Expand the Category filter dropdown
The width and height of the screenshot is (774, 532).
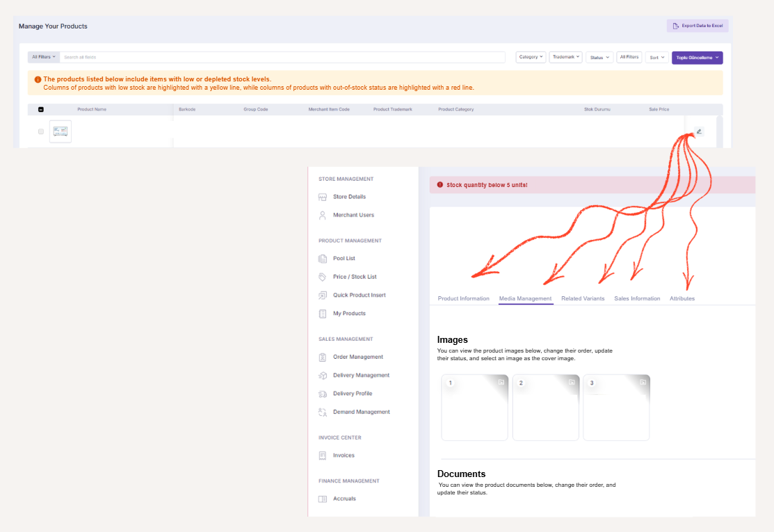tap(531, 57)
